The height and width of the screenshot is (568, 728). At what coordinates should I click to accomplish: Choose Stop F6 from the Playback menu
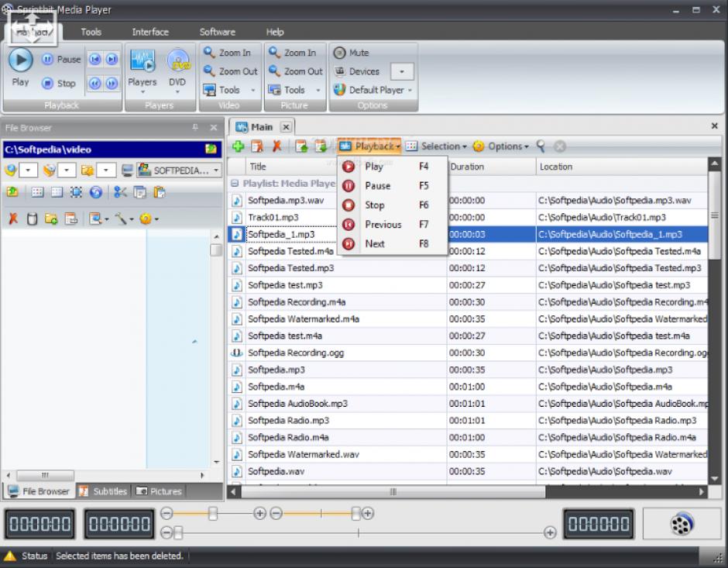[393, 205]
